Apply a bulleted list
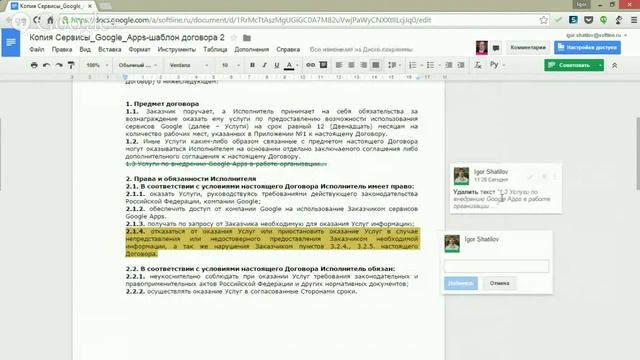The image size is (640, 360). (x=430, y=65)
